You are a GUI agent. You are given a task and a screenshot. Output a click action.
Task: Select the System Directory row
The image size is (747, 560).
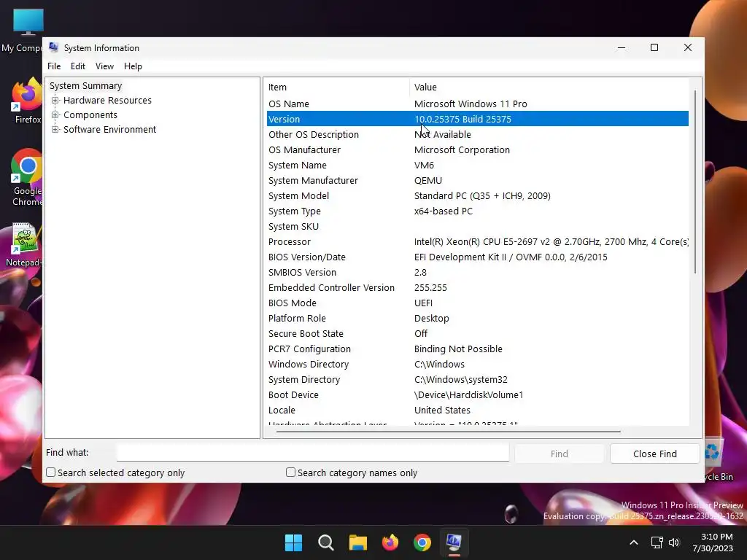pyautogui.click(x=477, y=379)
